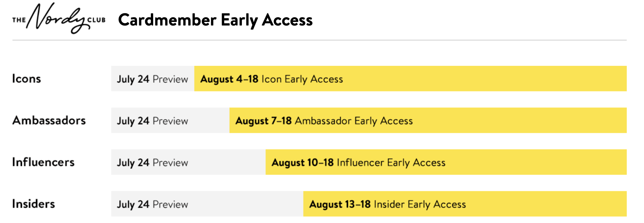Click the word THE in the logo
The height and width of the screenshot is (223, 644).
tap(19, 20)
